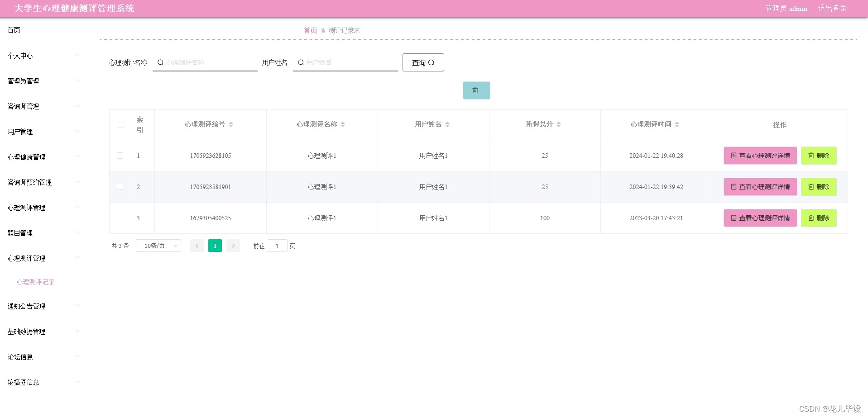The image size is (868, 417).
Task: View 心理测评详情 for the 19:40:28 record
Action: [760, 156]
